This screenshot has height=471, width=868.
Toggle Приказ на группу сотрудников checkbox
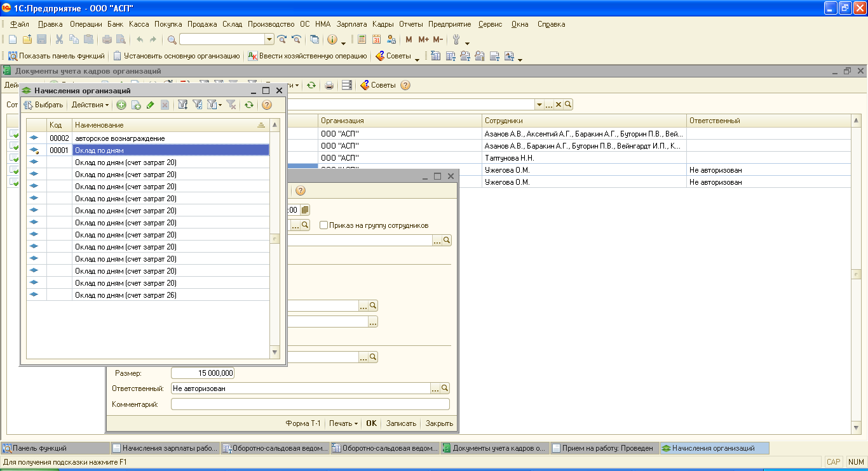tap(323, 225)
